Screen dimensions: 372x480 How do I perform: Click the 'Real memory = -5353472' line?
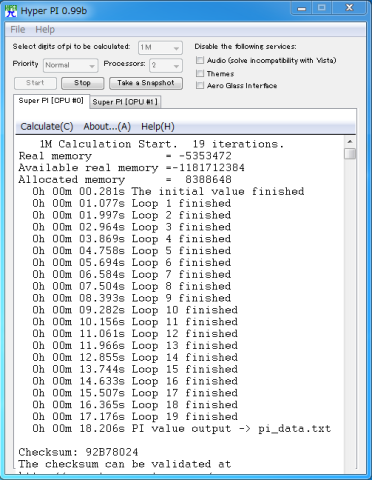point(125,156)
